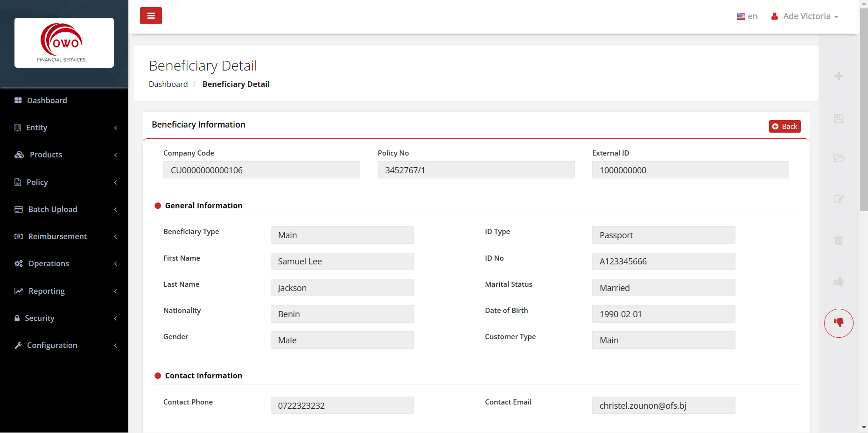The width and height of the screenshot is (868, 433).
Task: Click the thumbs up approve icon
Action: [839, 281]
